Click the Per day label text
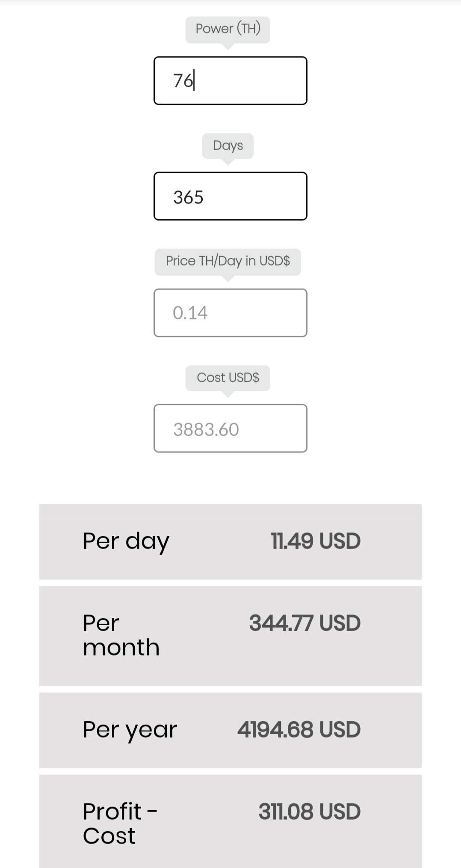The image size is (461, 868). tap(126, 541)
